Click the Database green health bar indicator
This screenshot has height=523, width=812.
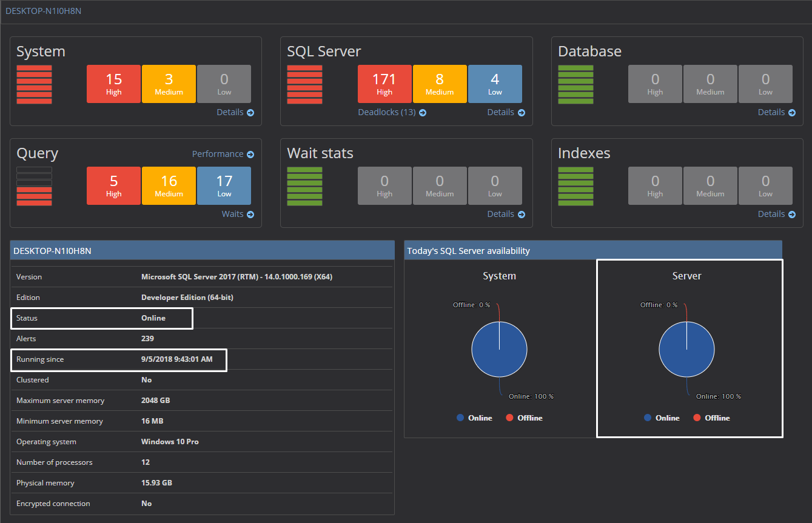(x=575, y=84)
